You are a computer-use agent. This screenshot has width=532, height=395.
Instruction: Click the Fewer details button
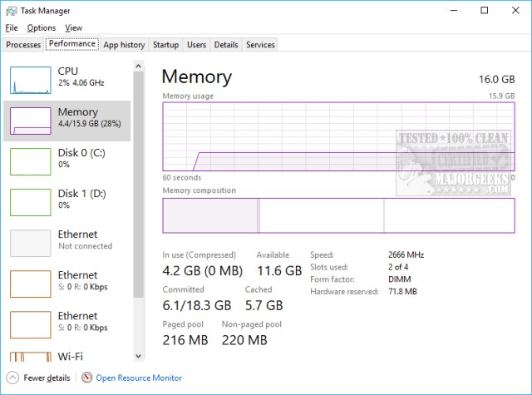click(47, 378)
